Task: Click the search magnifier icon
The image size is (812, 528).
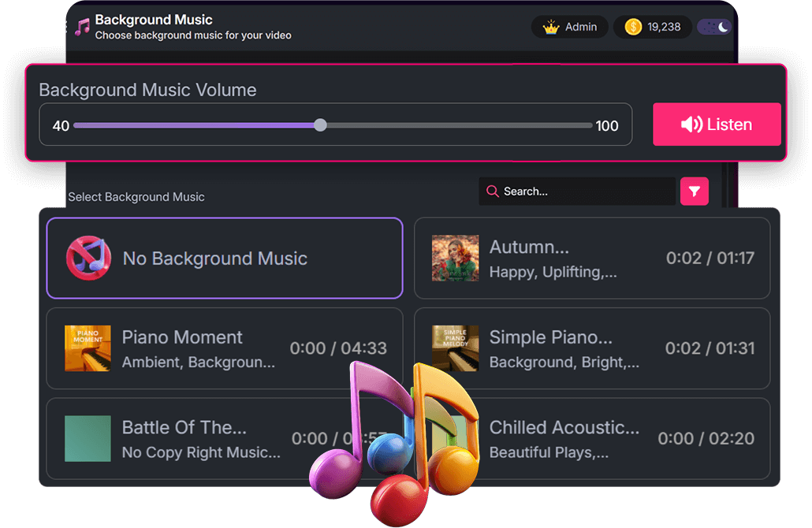Action: pyautogui.click(x=493, y=191)
